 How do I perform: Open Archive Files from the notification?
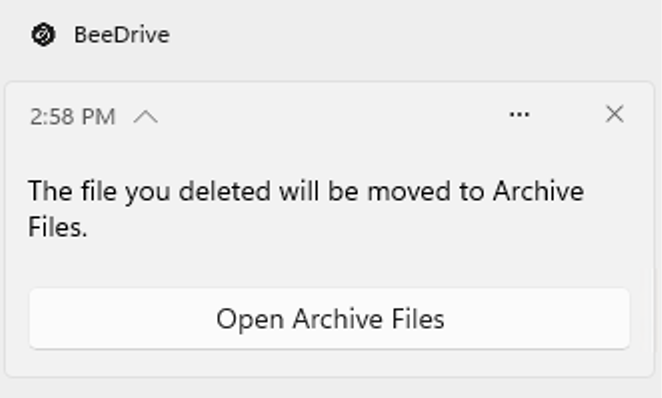pos(329,319)
